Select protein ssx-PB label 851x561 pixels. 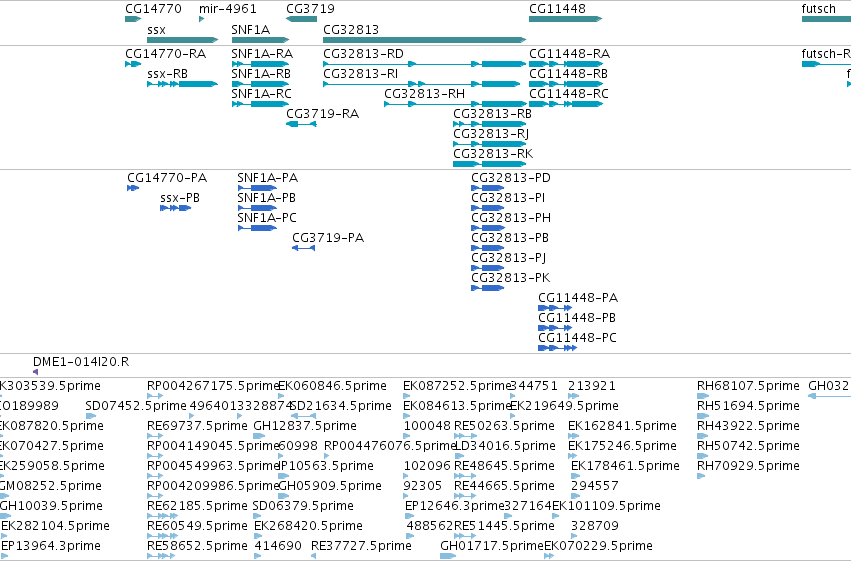[180, 198]
